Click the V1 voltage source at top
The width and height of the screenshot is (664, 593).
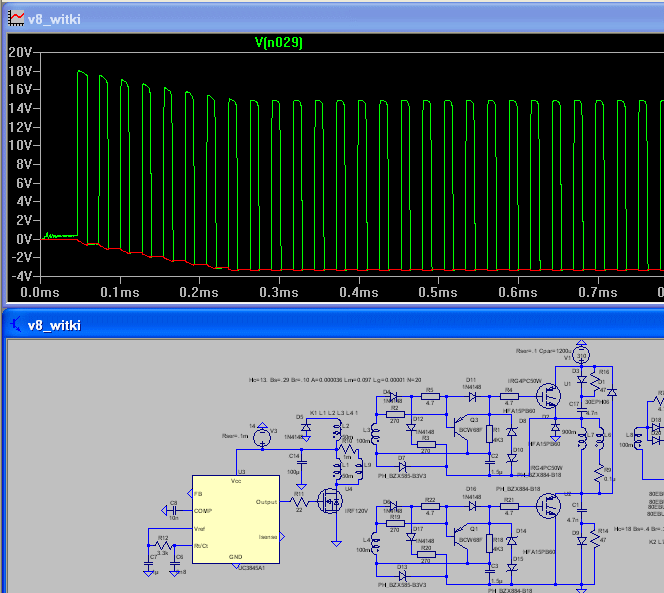582,356
